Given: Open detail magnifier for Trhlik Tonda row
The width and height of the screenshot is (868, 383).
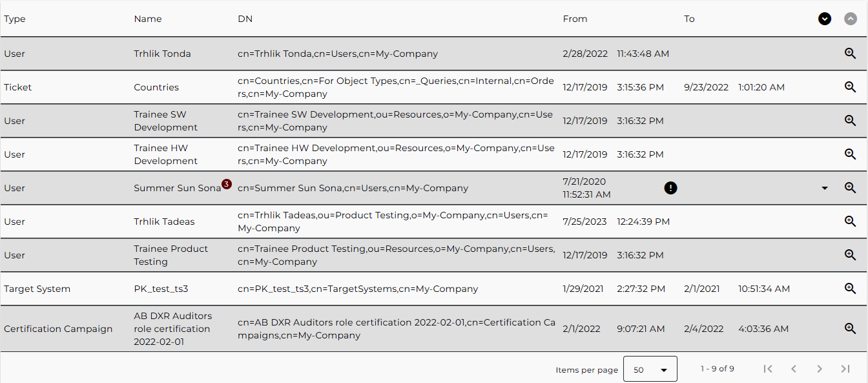Looking at the screenshot, I should coord(850,54).
